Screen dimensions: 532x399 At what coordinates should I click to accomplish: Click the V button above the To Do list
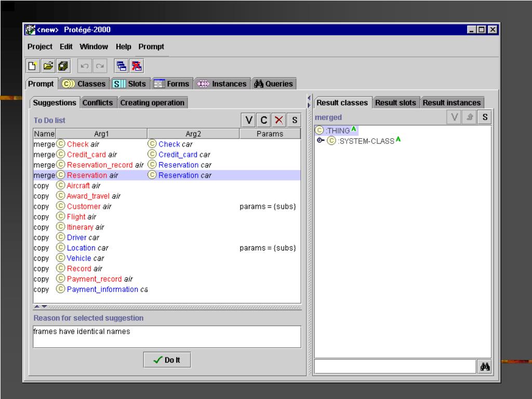click(x=248, y=120)
